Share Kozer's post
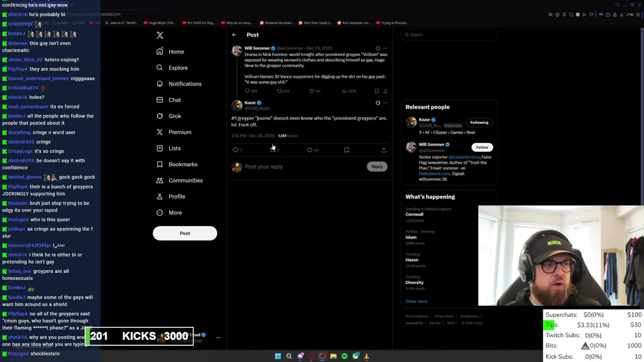 click(x=383, y=150)
